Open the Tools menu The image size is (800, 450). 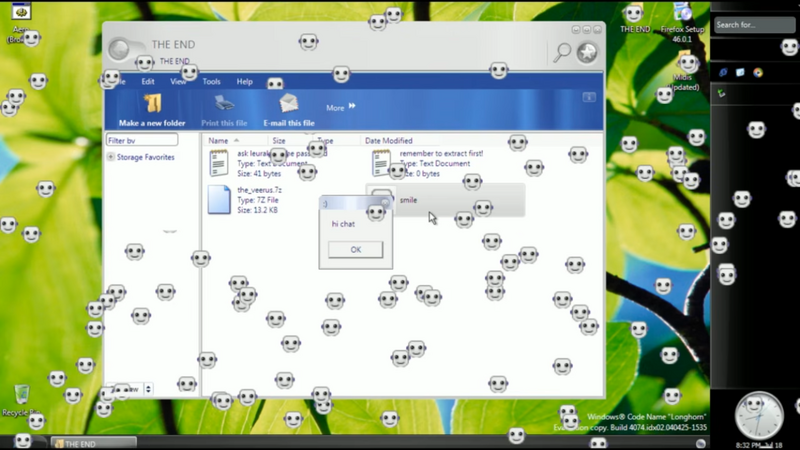(x=211, y=82)
